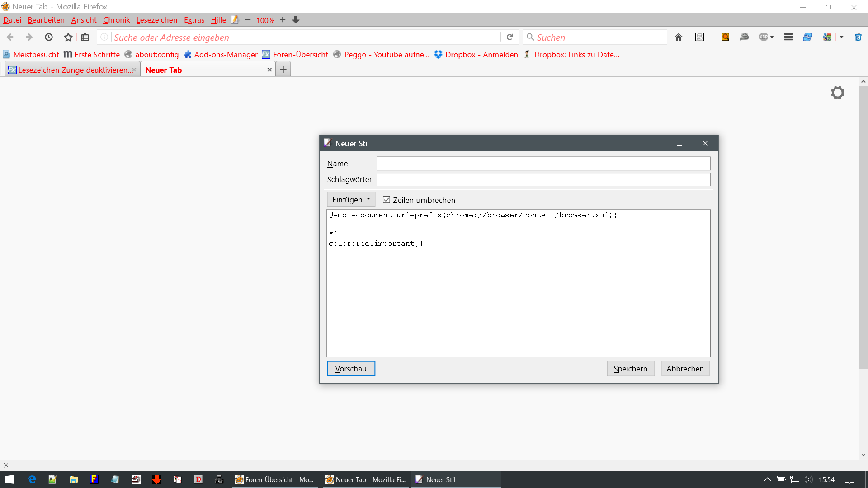The width and height of the screenshot is (868, 488).
Task: Toggle the Zeilen umbrechen checkbox
Action: tap(387, 200)
